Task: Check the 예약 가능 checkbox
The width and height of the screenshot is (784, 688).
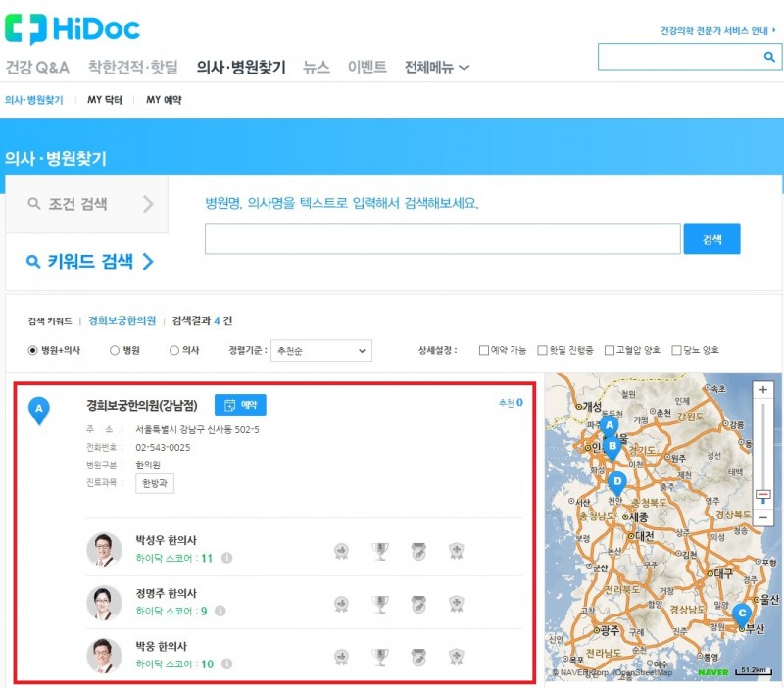Action: tap(483, 350)
